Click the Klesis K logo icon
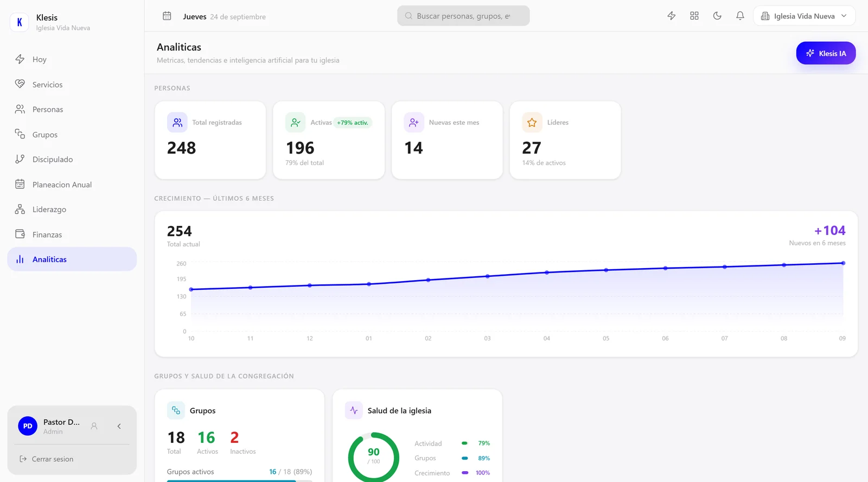The image size is (868, 482). tap(20, 22)
